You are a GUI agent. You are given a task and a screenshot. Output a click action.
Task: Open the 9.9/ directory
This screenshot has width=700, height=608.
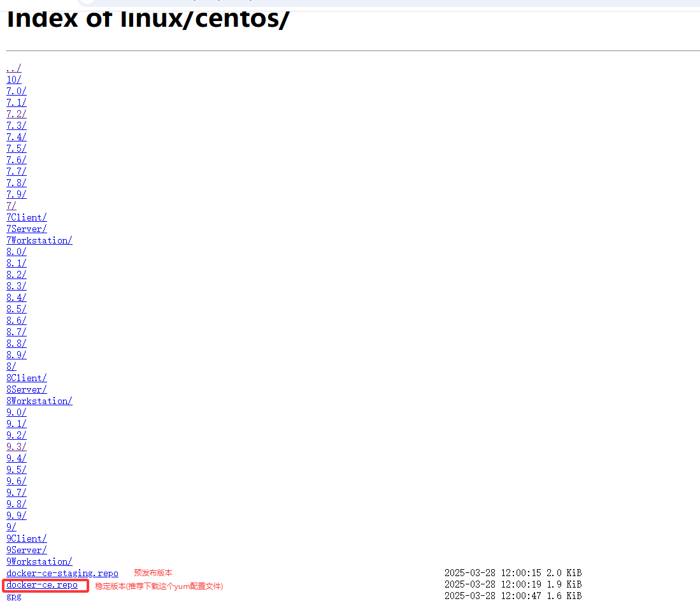click(x=17, y=516)
